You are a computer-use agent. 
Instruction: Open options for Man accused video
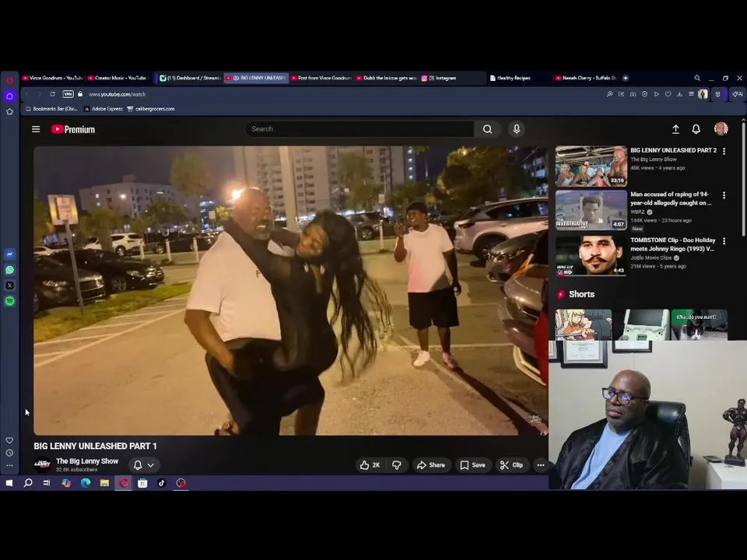[724, 196]
